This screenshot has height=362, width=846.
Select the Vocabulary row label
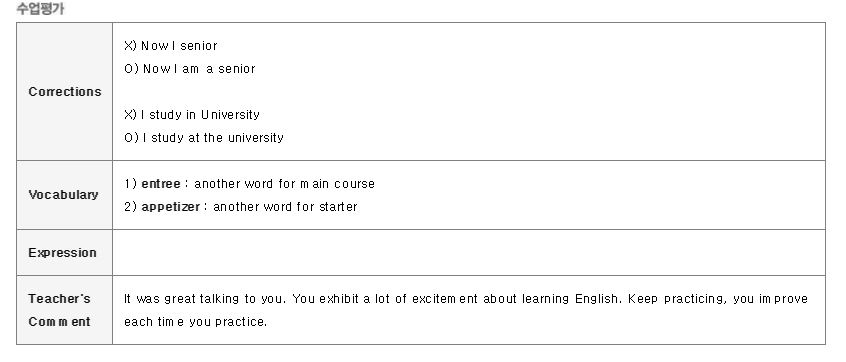tap(64, 195)
